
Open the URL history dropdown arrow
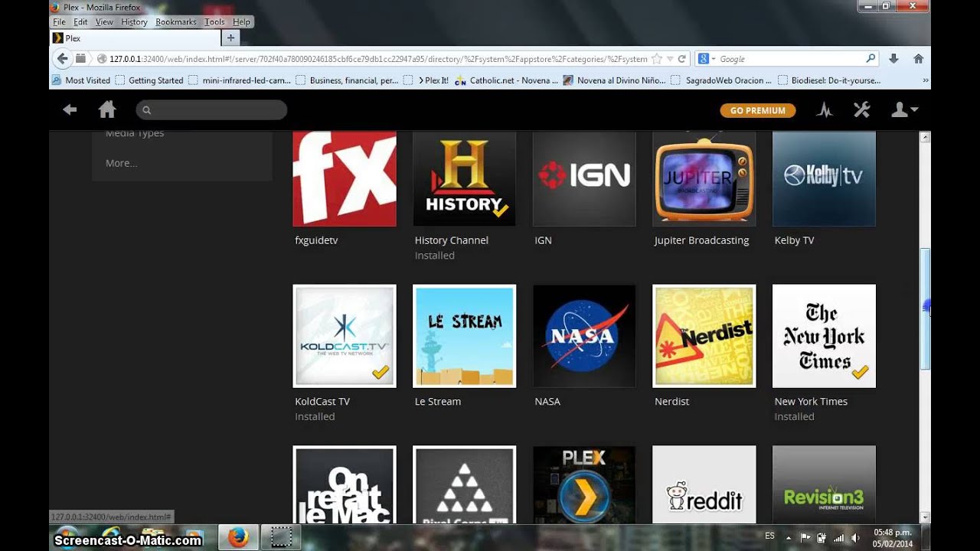670,59
